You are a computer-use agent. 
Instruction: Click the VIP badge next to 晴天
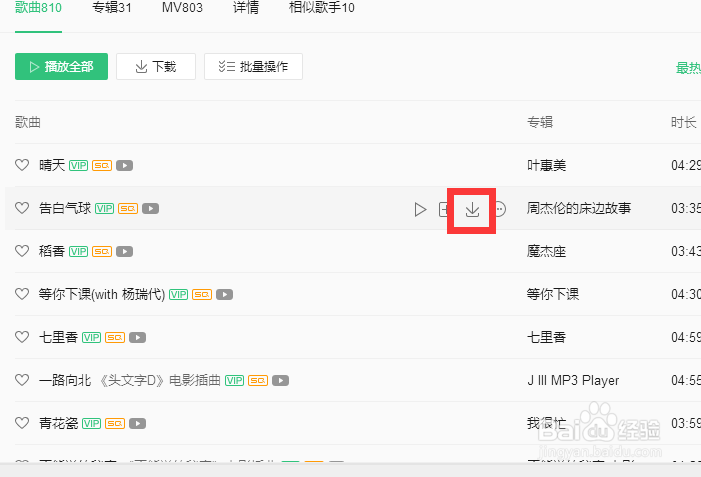coord(78,165)
